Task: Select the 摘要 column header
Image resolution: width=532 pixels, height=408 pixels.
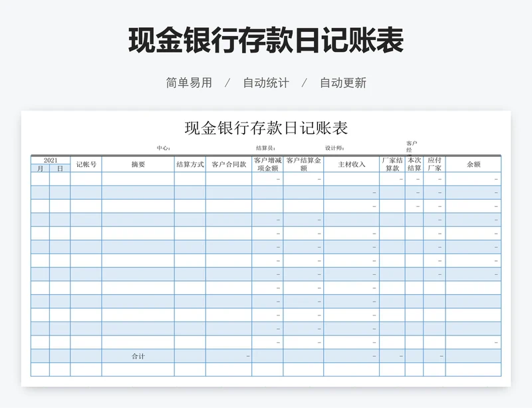Action: pos(138,164)
